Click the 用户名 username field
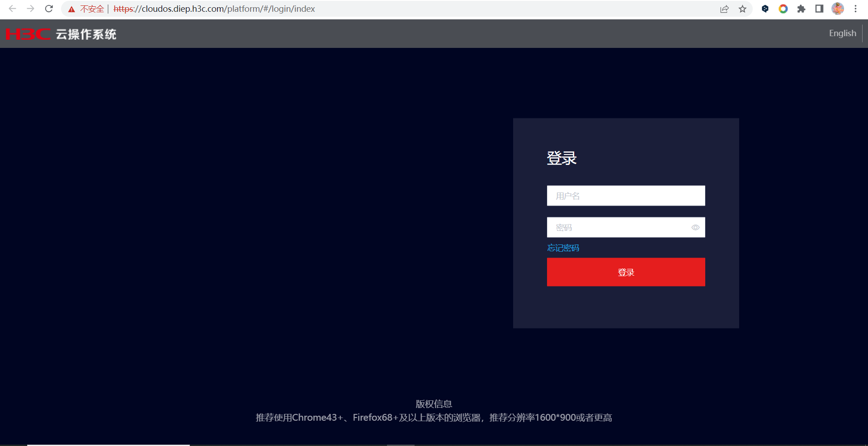 (626, 196)
